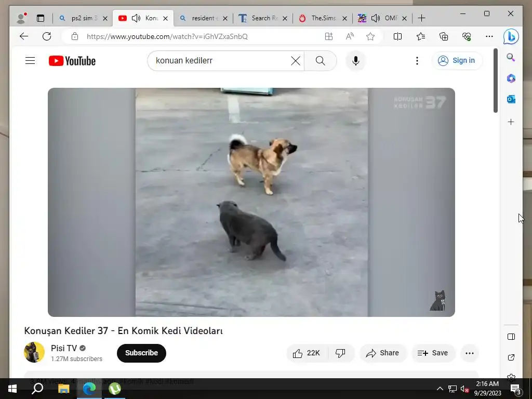Viewport: 532px width, 399px height.
Task: Pause the Konuşan Kediler video player
Action: pos(251,202)
